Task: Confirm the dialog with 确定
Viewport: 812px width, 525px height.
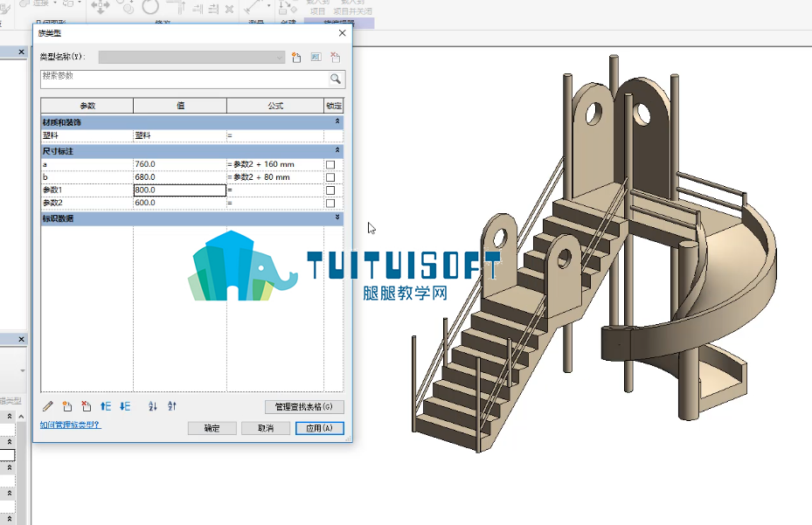Action: (x=212, y=428)
